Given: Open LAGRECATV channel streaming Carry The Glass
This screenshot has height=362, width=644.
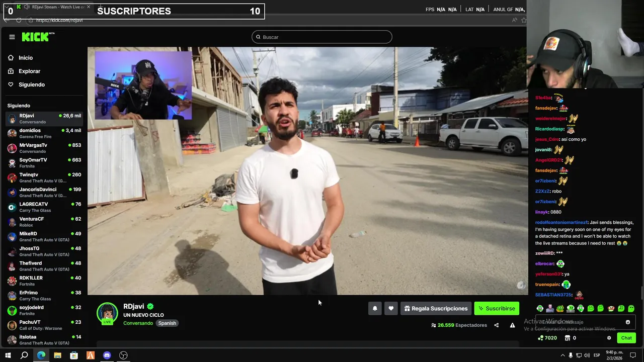Looking at the screenshot, I should (44, 207).
